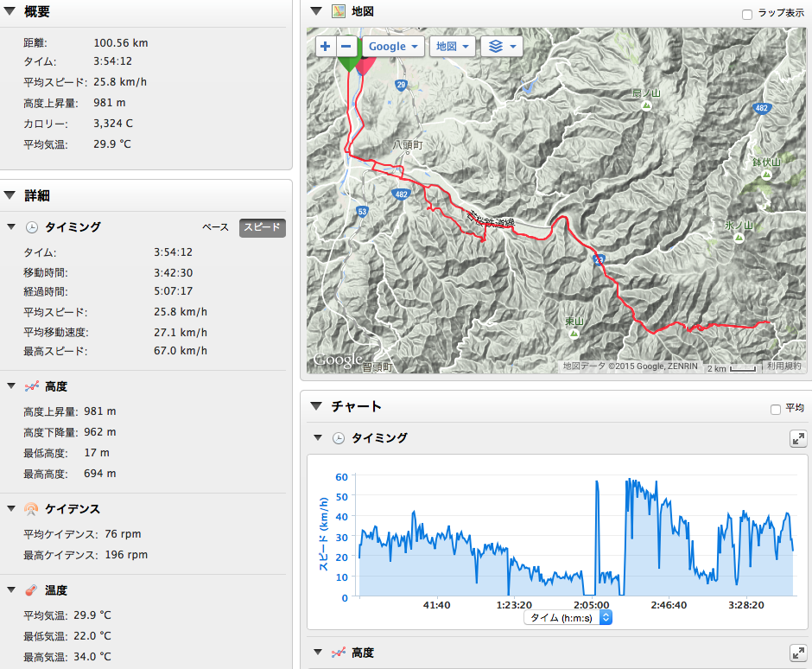Open the 利用規約 terms link on map

tap(784, 366)
